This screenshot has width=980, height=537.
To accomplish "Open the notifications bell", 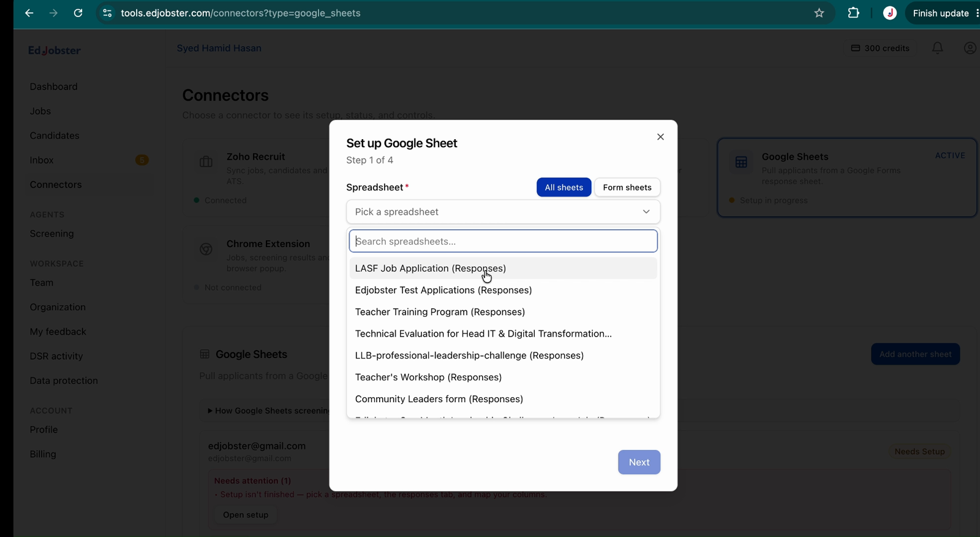I will 937,48.
